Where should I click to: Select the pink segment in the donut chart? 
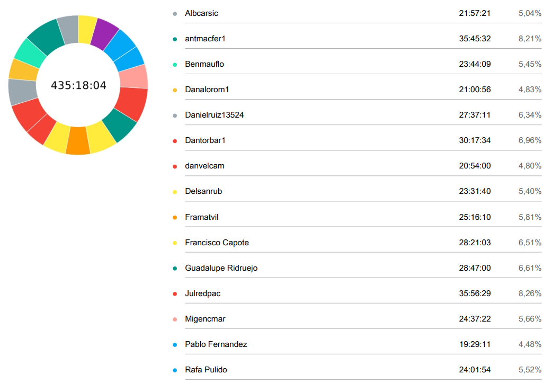point(133,77)
